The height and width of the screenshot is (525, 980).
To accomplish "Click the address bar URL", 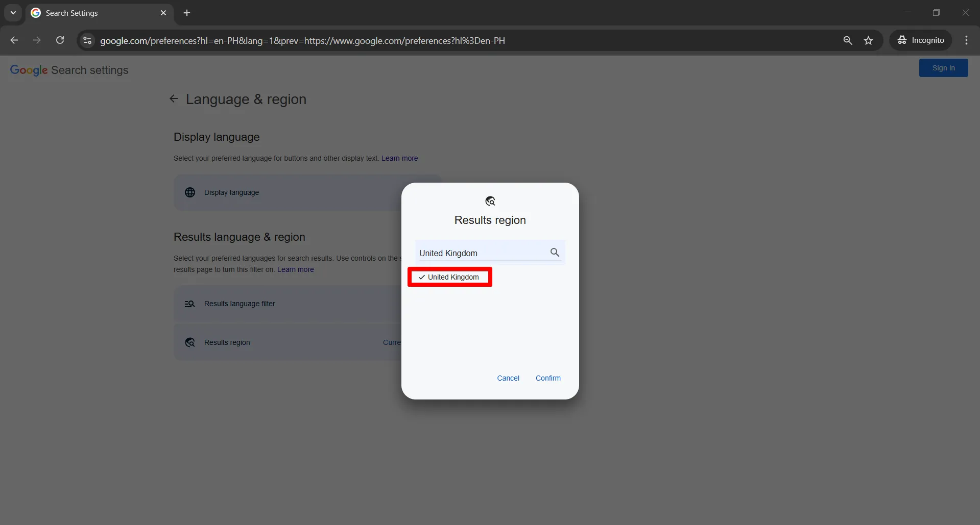I will pyautogui.click(x=302, y=40).
